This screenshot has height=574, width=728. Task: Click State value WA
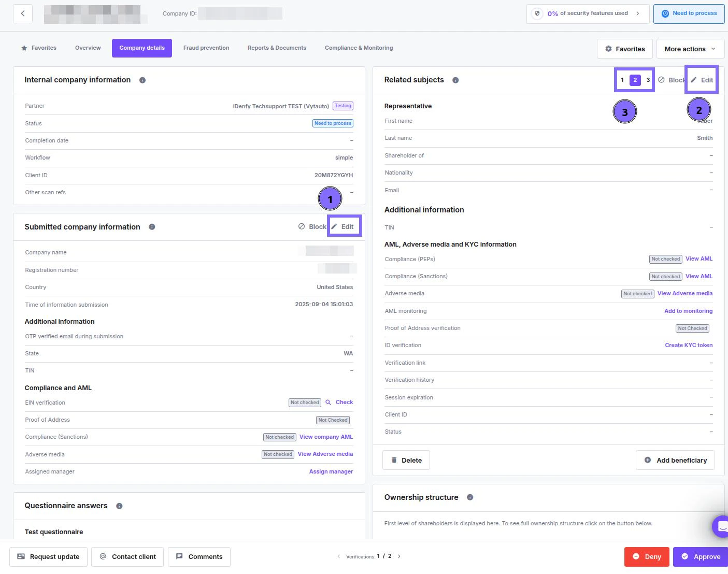[348, 354]
